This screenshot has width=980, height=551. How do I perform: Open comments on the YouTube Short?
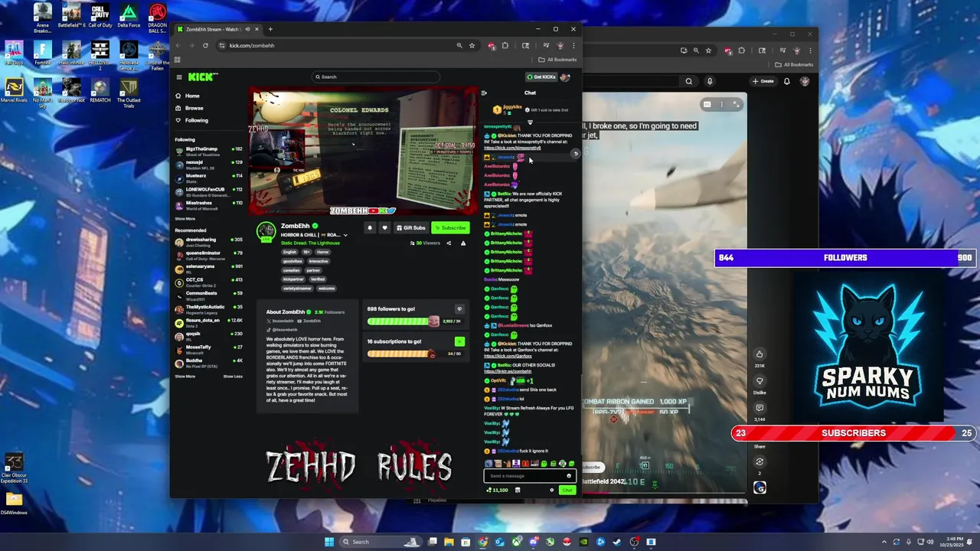tap(759, 408)
